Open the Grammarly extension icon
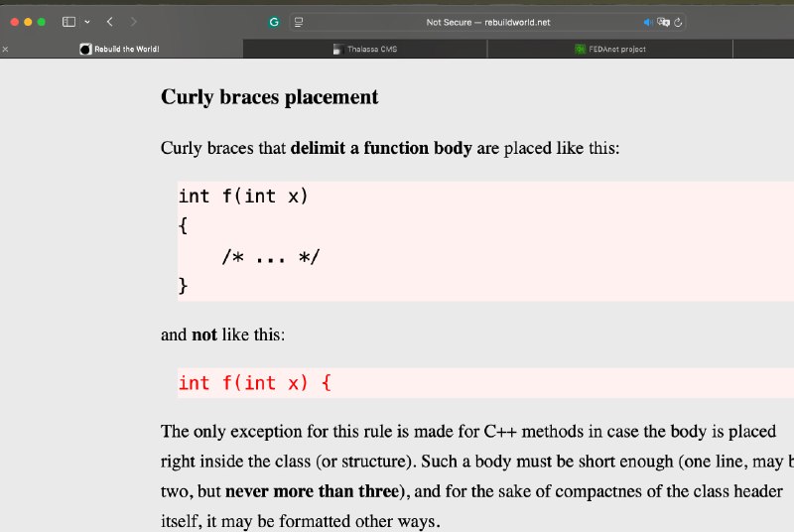The width and height of the screenshot is (794, 532). [x=274, y=22]
